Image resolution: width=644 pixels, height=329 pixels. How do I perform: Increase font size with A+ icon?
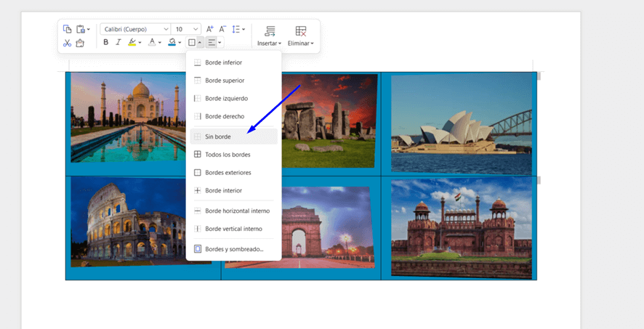tap(210, 29)
